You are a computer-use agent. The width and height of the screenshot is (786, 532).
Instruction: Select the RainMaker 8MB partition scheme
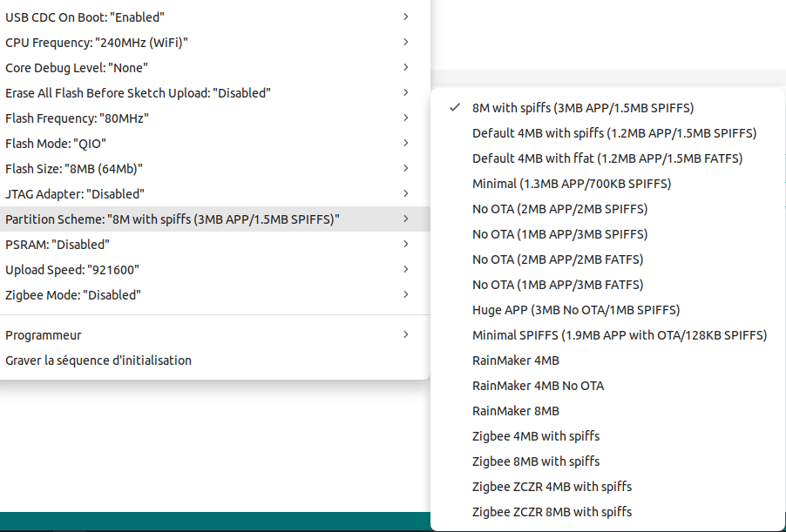[515, 411]
